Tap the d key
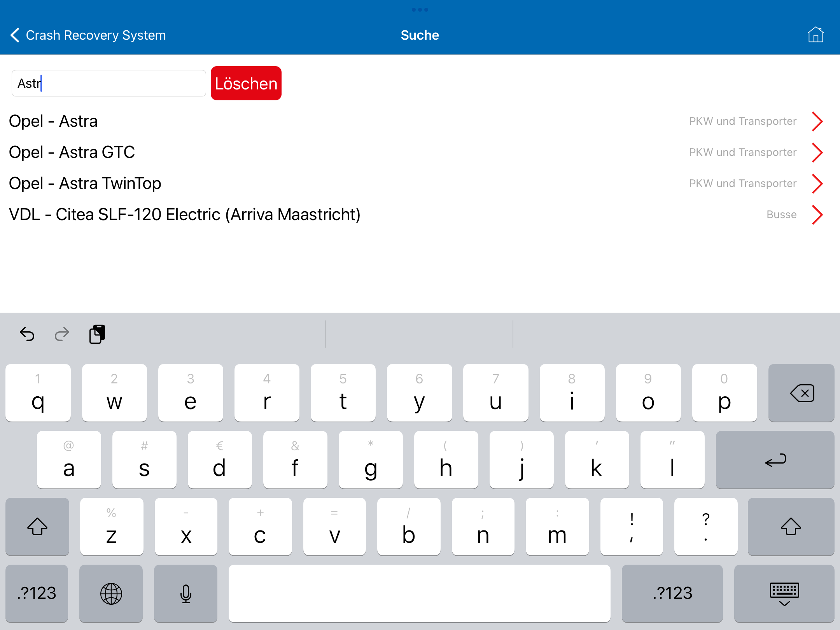The width and height of the screenshot is (840, 630). pos(220,460)
